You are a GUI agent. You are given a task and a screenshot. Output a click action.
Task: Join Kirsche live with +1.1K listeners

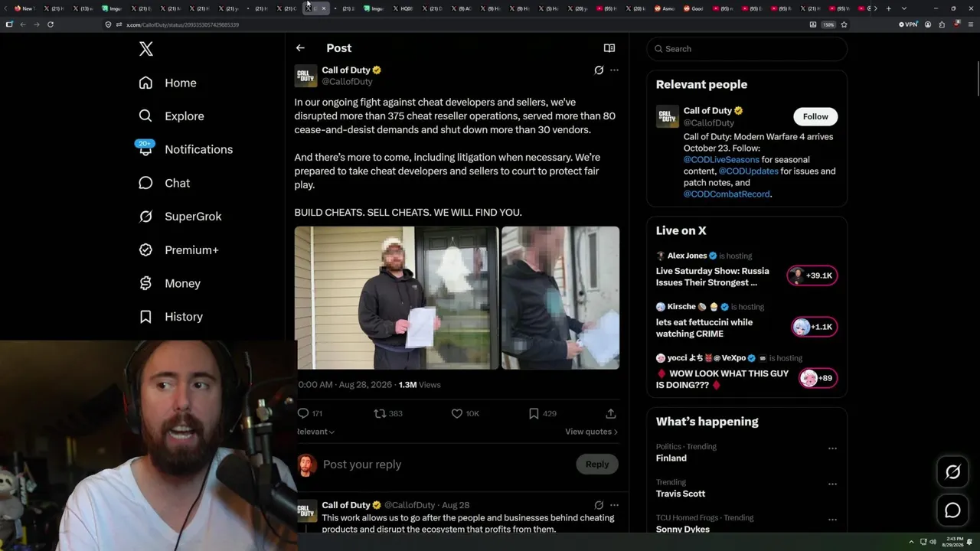(815, 327)
